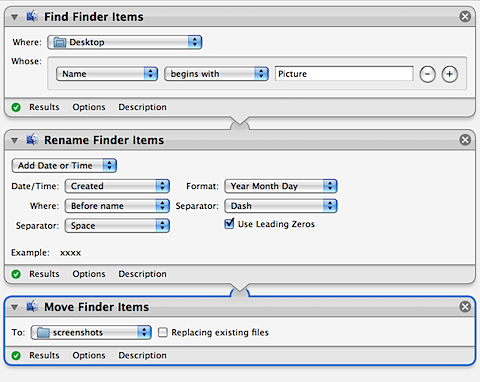
Task: Uncheck Use Leading Zeros
Action: pyautogui.click(x=229, y=223)
